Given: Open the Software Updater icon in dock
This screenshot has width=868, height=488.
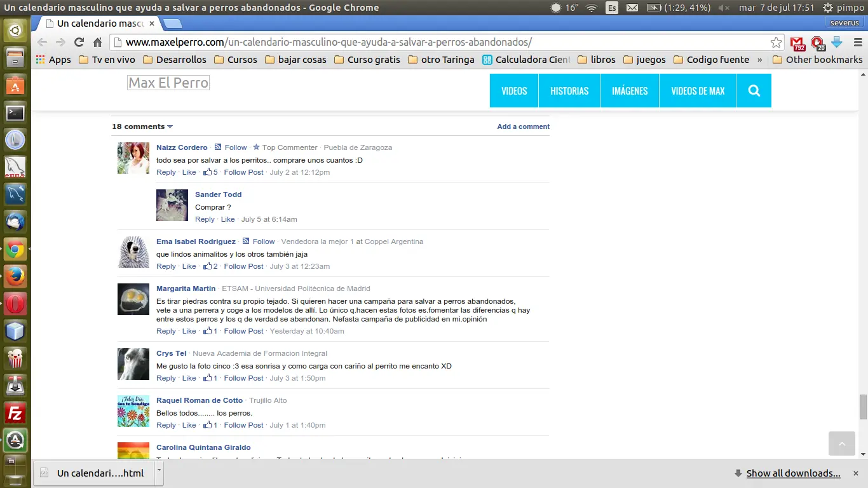Looking at the screenshot, I should point(15,440).
